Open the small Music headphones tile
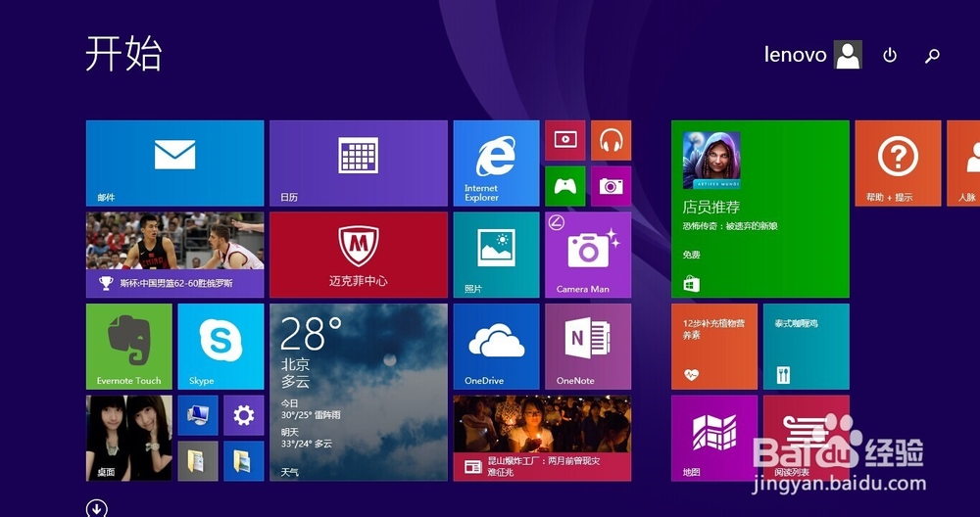The image size is (980, 517). pyautogui.click(x=612, y=140)
